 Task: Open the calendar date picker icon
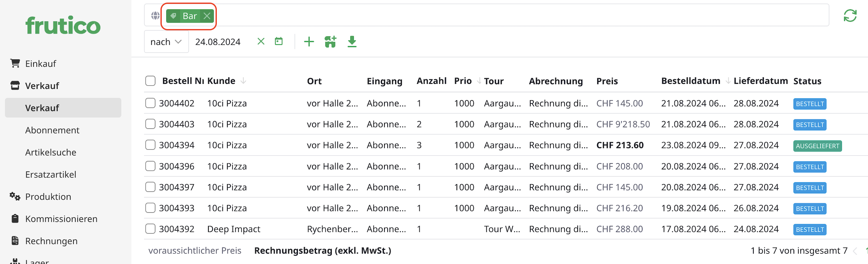pyautogui.click(x=279, y=42)
